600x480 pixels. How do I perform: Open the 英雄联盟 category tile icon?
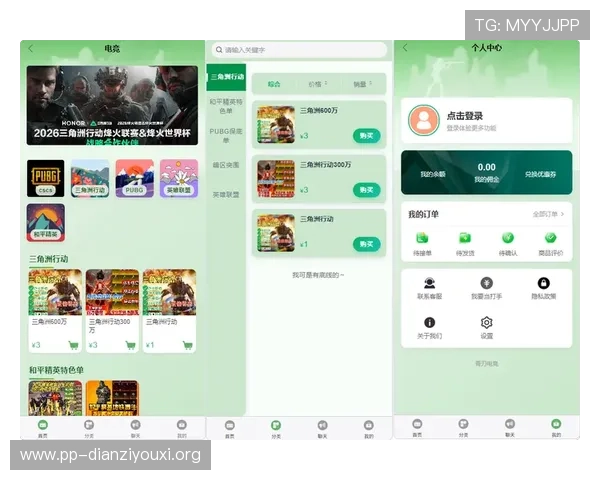pos(179,178)
